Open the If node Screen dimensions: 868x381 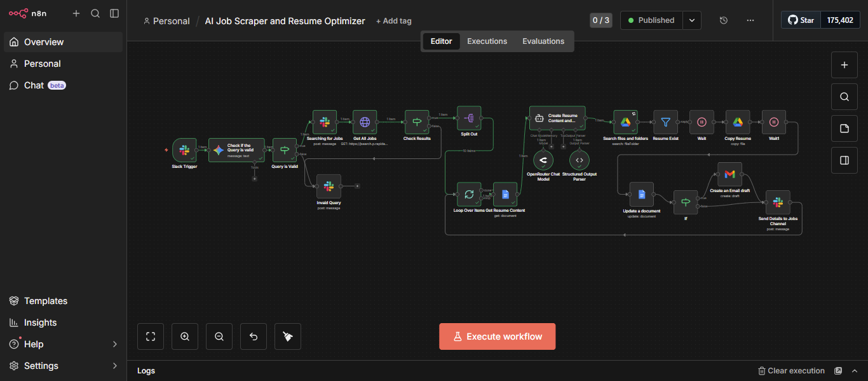(x=686, y=202)
